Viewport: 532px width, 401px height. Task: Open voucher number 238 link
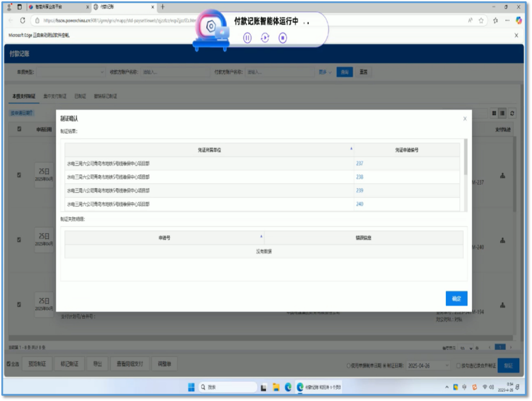360,177
